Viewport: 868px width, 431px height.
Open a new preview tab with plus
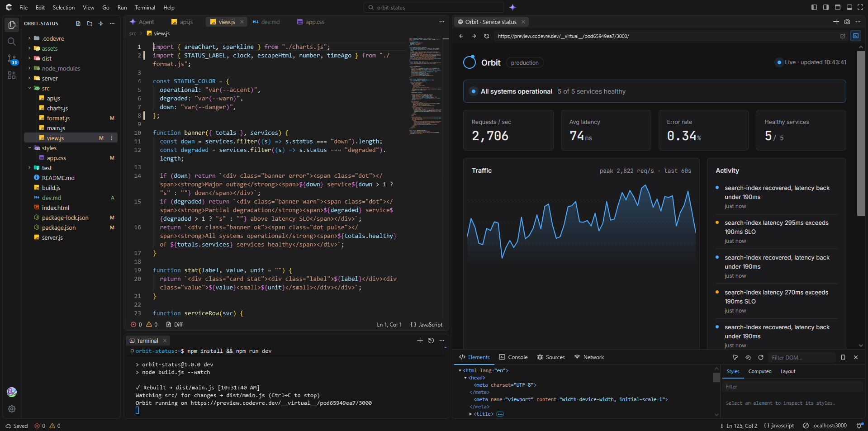(x=836, y=22)
